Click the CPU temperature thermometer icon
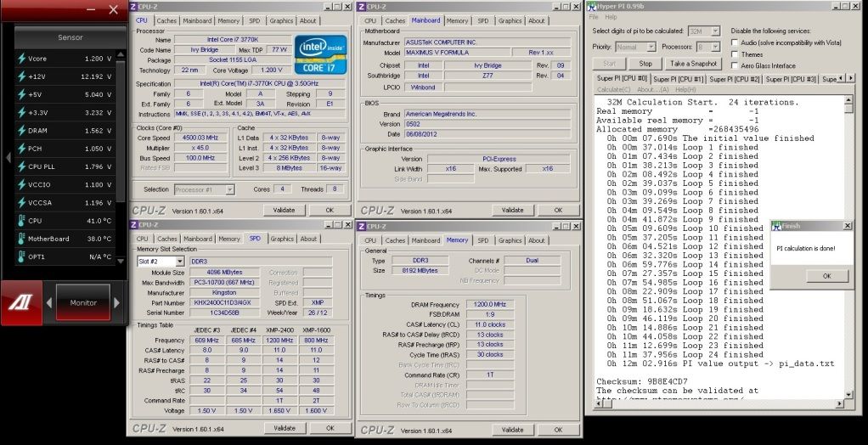This screenshot has height=445, width=868. coord(22,221)
